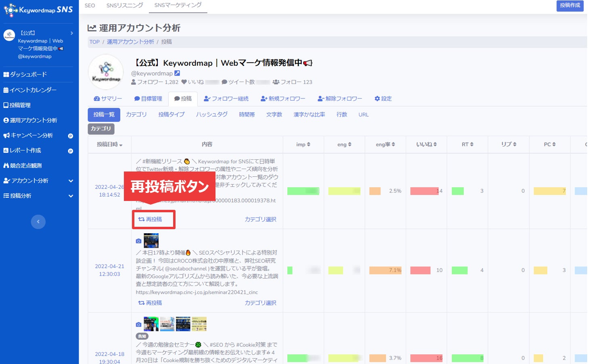Image resolution: width=590 pixels, height=364 pixels.
Task: Open the TOP breadcrumb link
Action: point(94,42)
